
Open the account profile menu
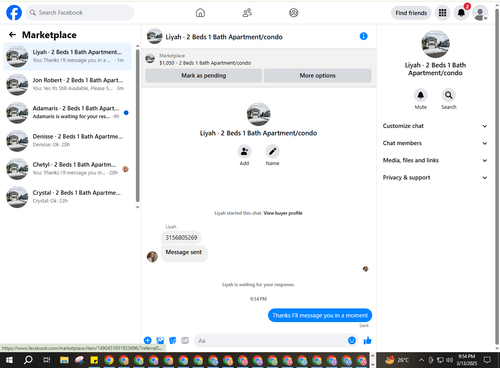pos(480,13)
